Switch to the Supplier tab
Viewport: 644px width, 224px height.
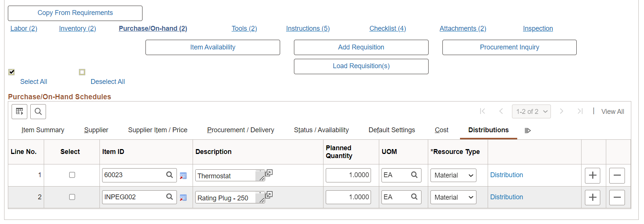(96, 130)
